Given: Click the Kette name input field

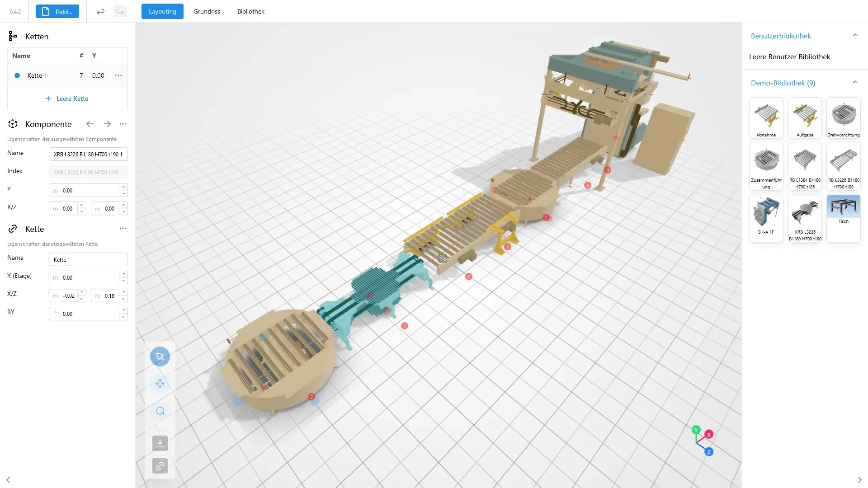Looking at the screenshot, I should coord(88,259).
